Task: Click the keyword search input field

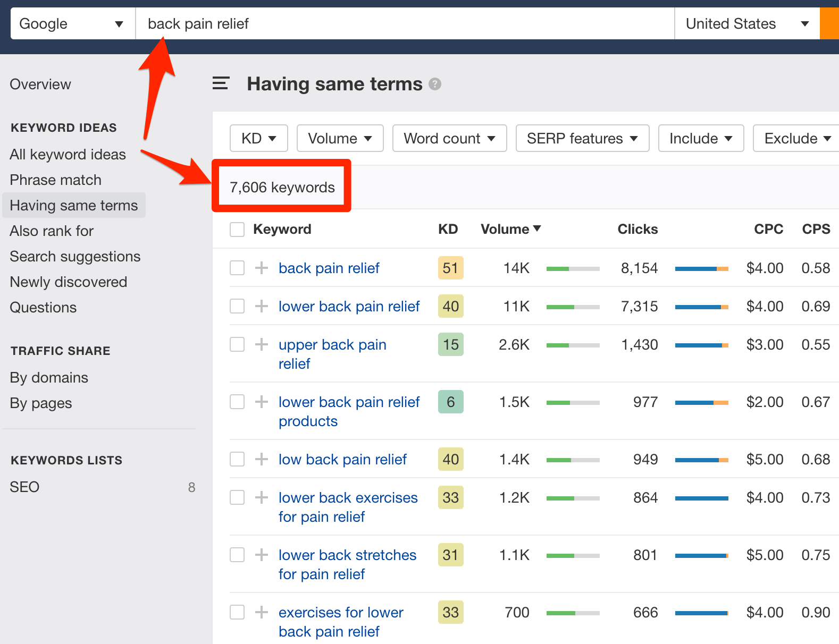Action: pyautogui.click(x=404, y=24)
